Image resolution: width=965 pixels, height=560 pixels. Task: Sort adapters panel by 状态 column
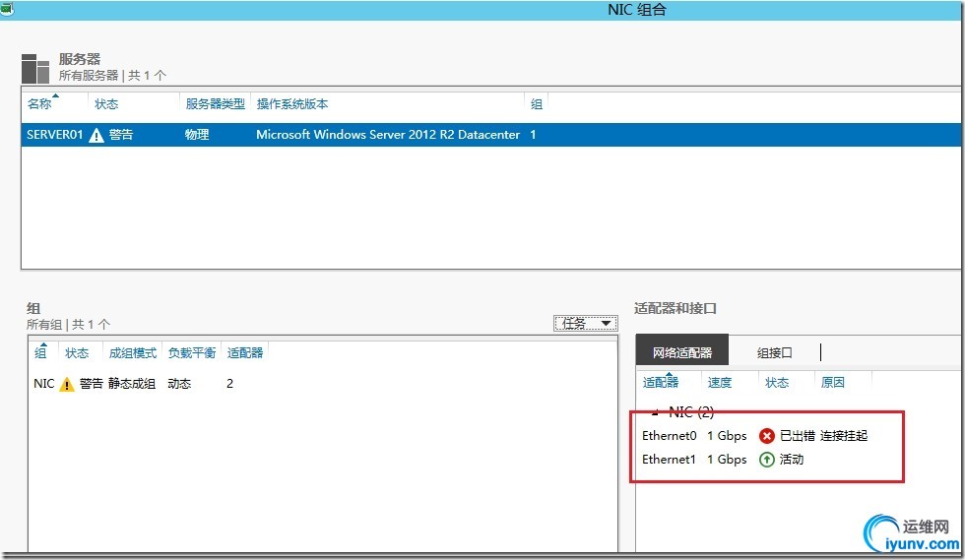[x=777, y=382]
